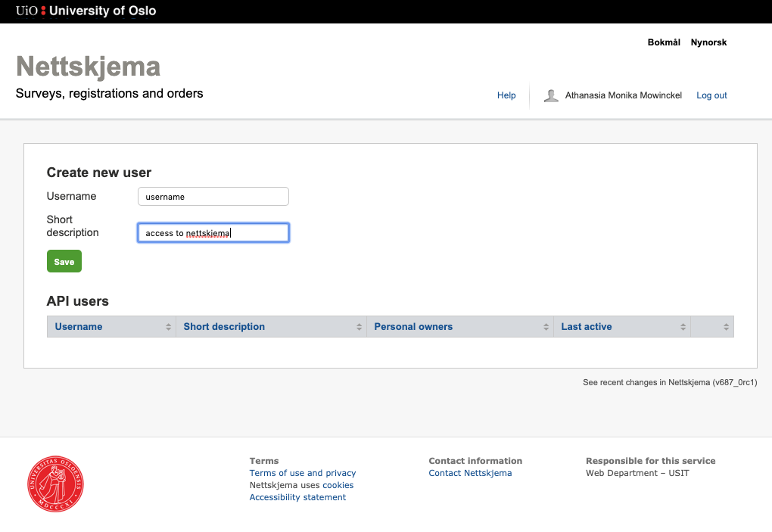Open Terms of use and privacy
Screen dimensions: 772x532
(x=302, y=473)
